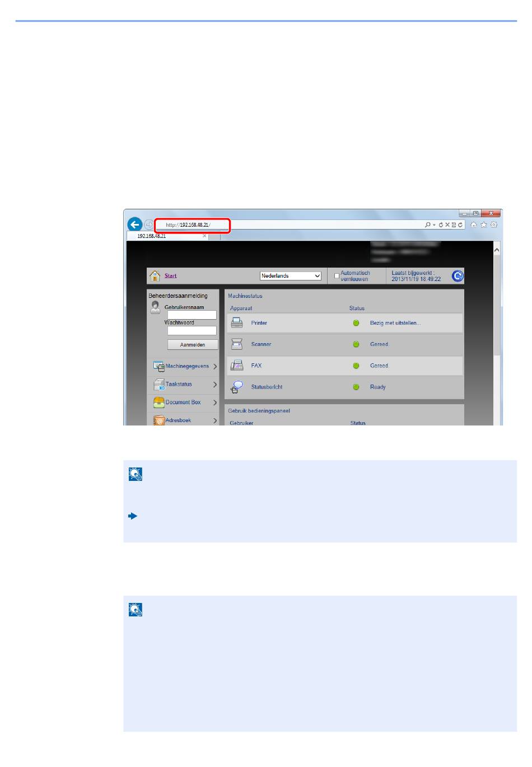
Task: Click the Document Box icon in sidebar
Action: (159, 403)
